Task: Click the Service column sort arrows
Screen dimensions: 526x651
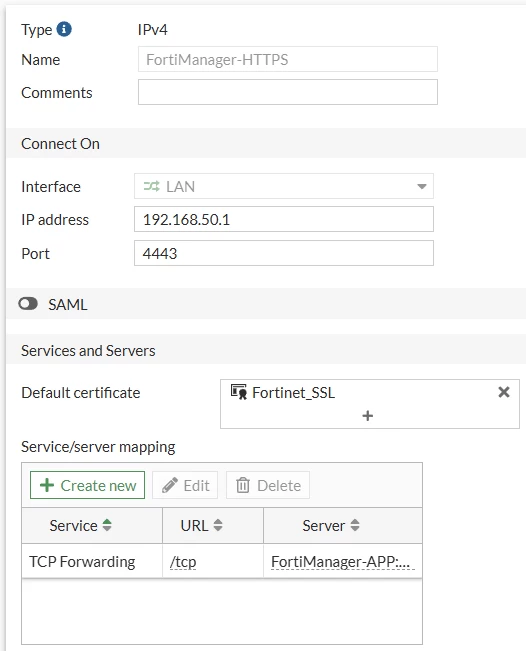Action: click(107, 525)
